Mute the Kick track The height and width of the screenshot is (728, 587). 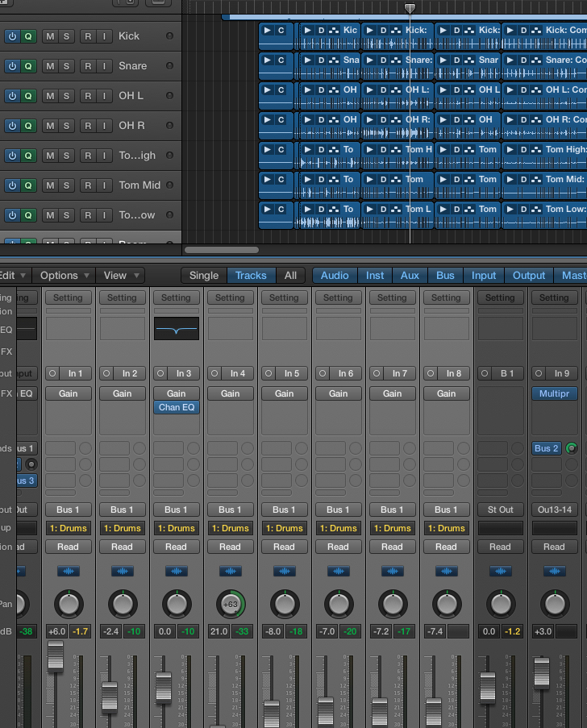point(50,36)
